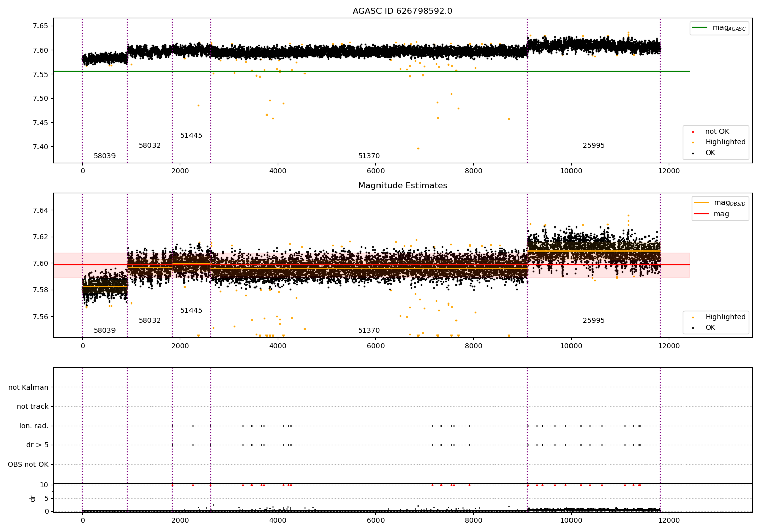
Task: Click the 8000 x-axis tick in bottom plot
Action: coord(473,520)
